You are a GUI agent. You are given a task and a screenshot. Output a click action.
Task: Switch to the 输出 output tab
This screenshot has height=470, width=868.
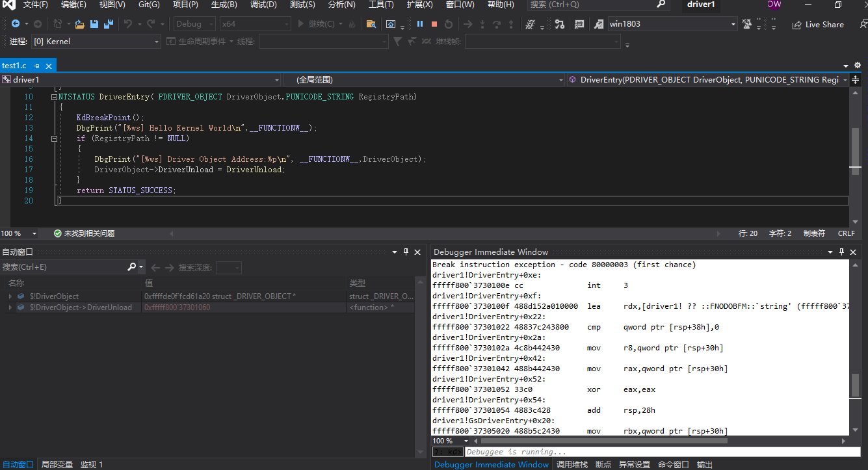coord(705,465)
